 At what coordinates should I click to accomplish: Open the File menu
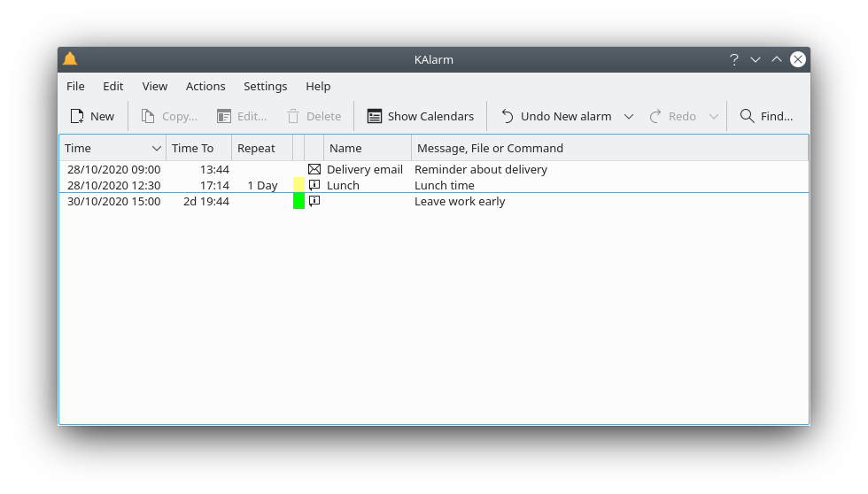75,86
